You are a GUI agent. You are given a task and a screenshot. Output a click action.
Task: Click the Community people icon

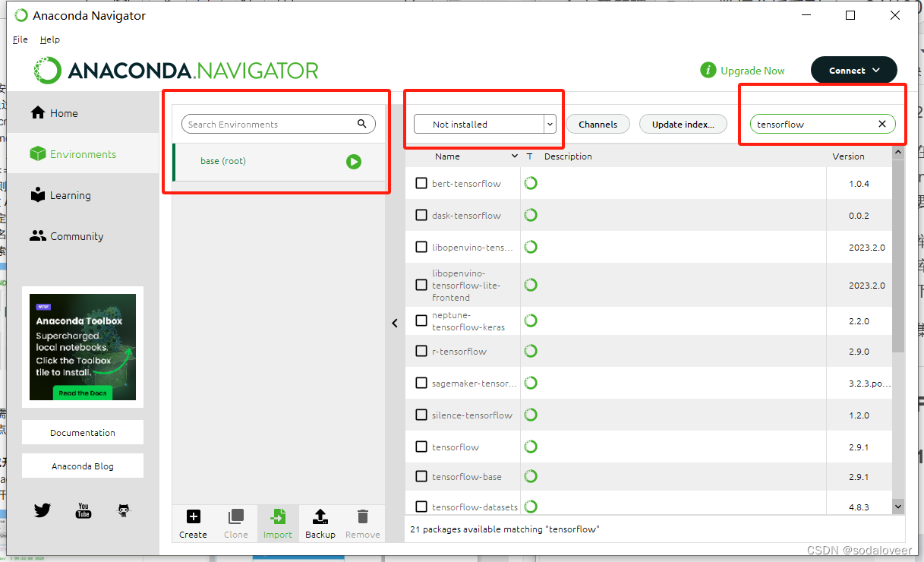click(x=38, y=235)
